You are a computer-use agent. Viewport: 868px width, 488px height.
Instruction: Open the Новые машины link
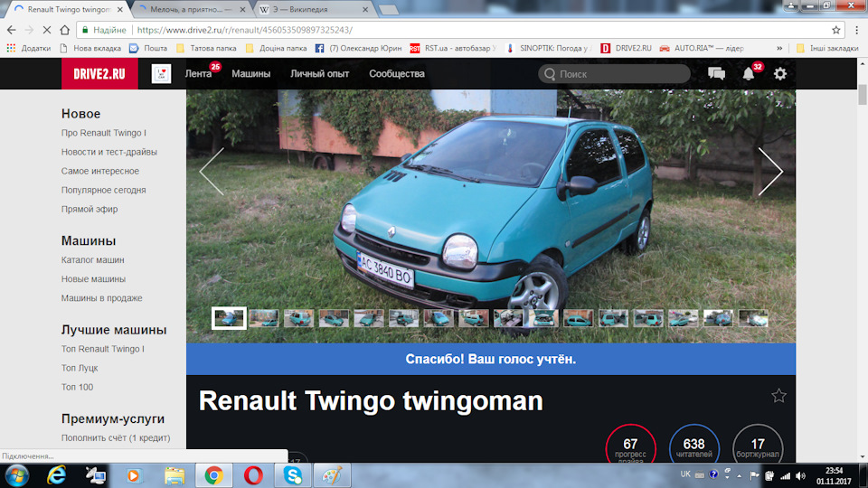pos(93,279)
